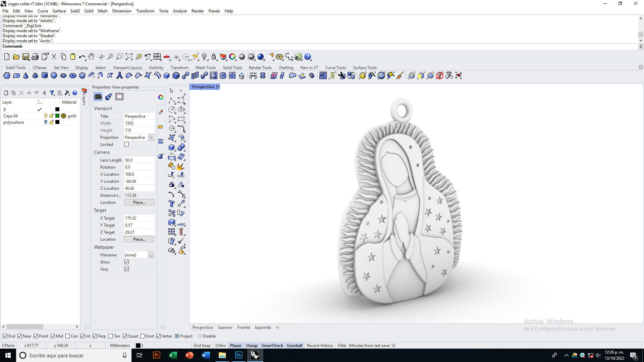644x362 pixels.
Task: Click the filter funnel icon in Layers panel
Action: [x=52, y=93]
